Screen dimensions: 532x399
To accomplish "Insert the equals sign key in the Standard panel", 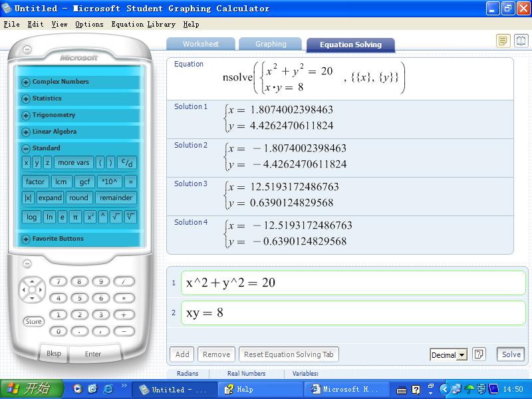I will tap(130, 182).
